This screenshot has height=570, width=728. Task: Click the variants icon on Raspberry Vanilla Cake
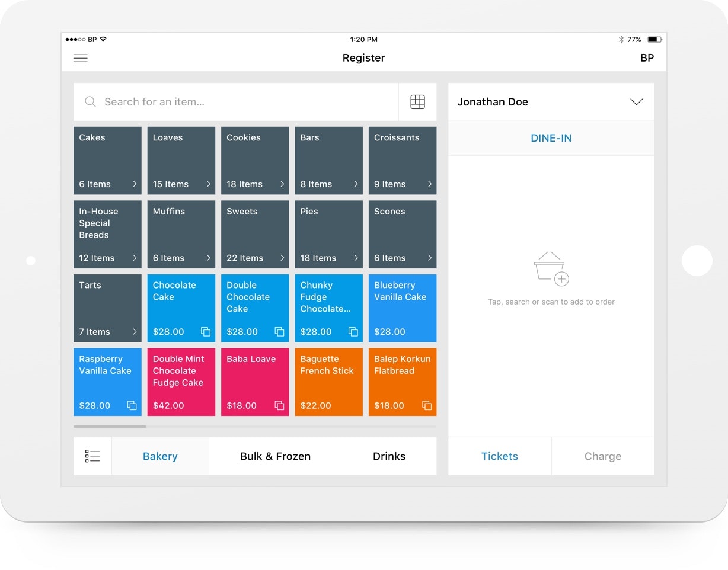point(132,405)
